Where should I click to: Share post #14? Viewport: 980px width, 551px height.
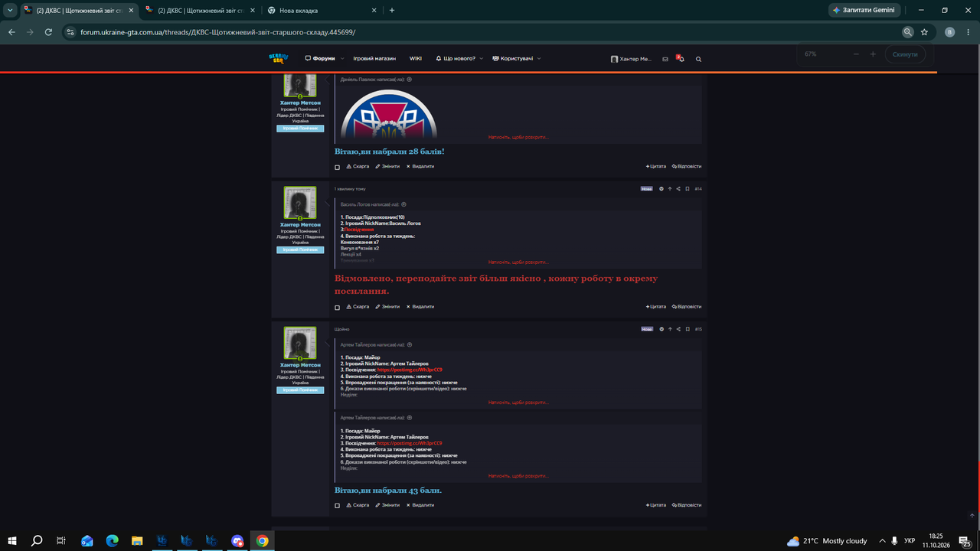tap(678, 189)
